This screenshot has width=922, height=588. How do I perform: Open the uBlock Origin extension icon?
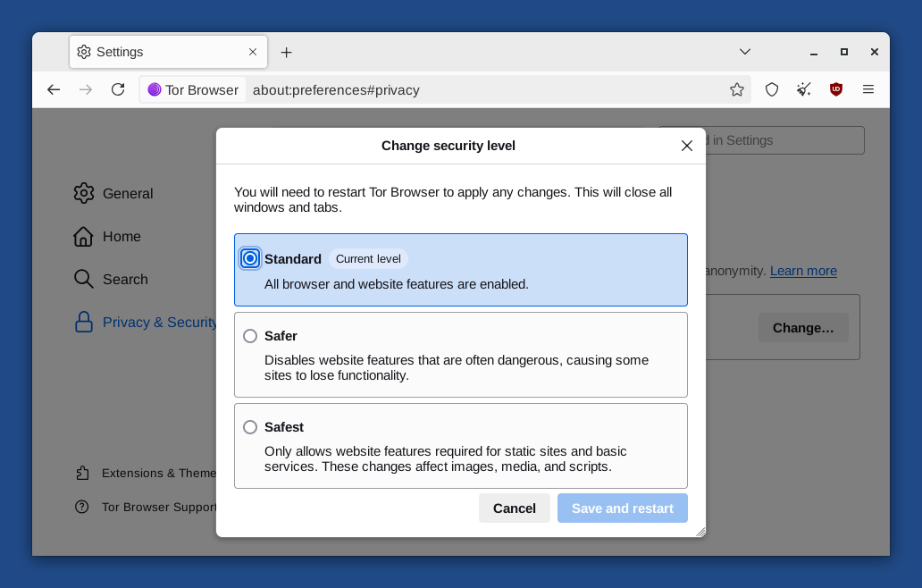pos(836,89)
